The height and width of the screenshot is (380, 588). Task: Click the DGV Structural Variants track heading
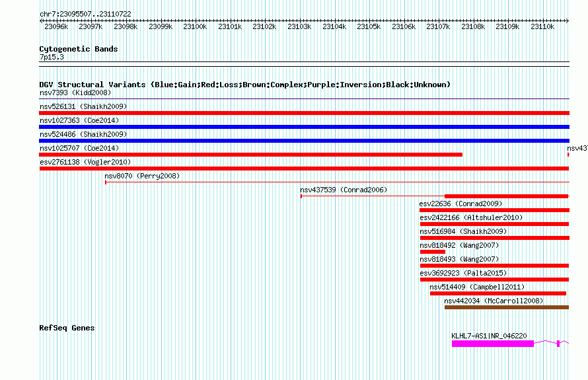[244, 85]
